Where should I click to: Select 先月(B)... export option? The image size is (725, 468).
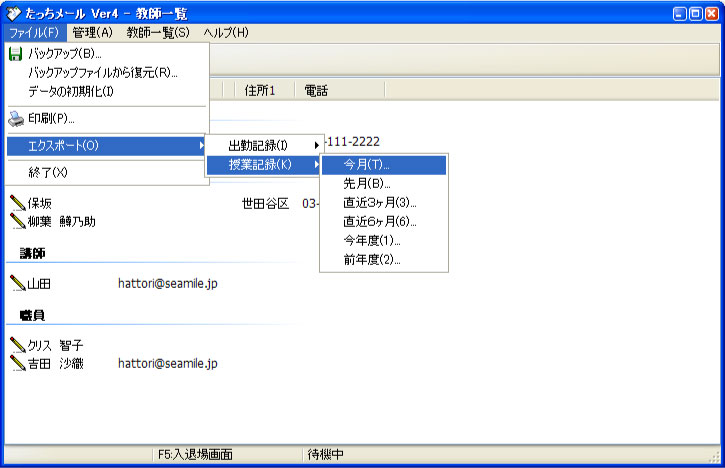coord(384,184)
